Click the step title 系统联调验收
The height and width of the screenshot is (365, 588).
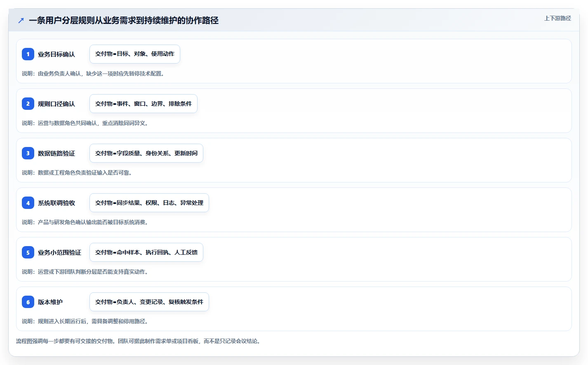[x=56, y=203]
